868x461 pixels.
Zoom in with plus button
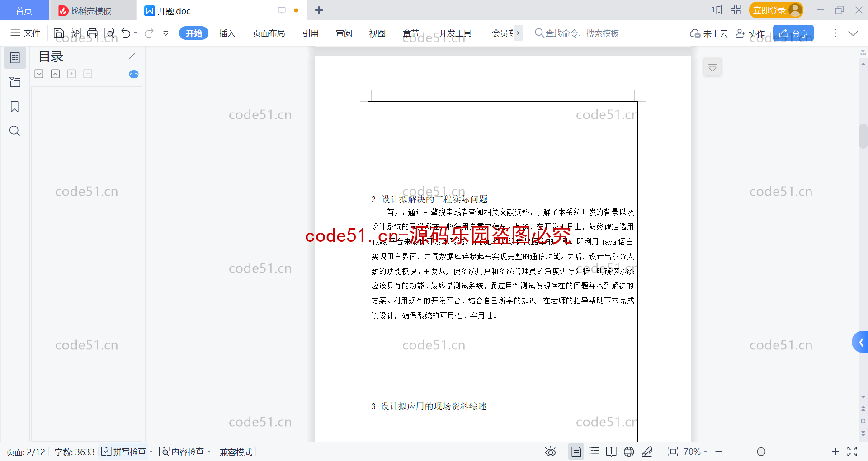point(835,452)
